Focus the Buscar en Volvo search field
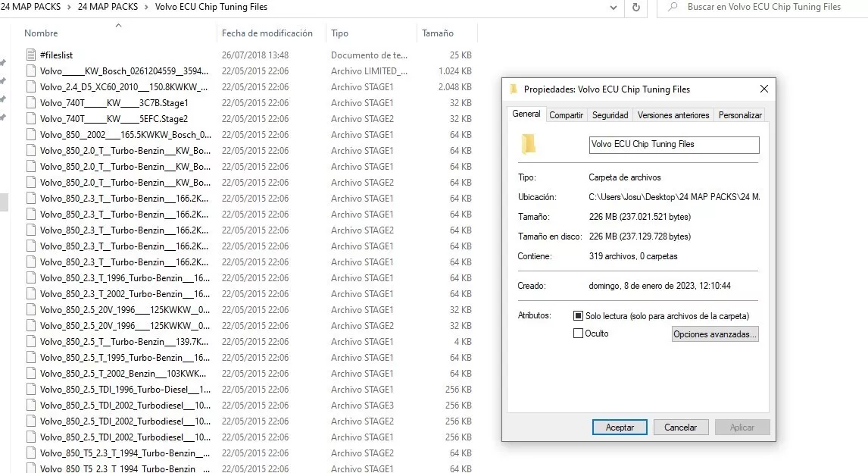This screenshot has height=473, width=868. point(764,7)
